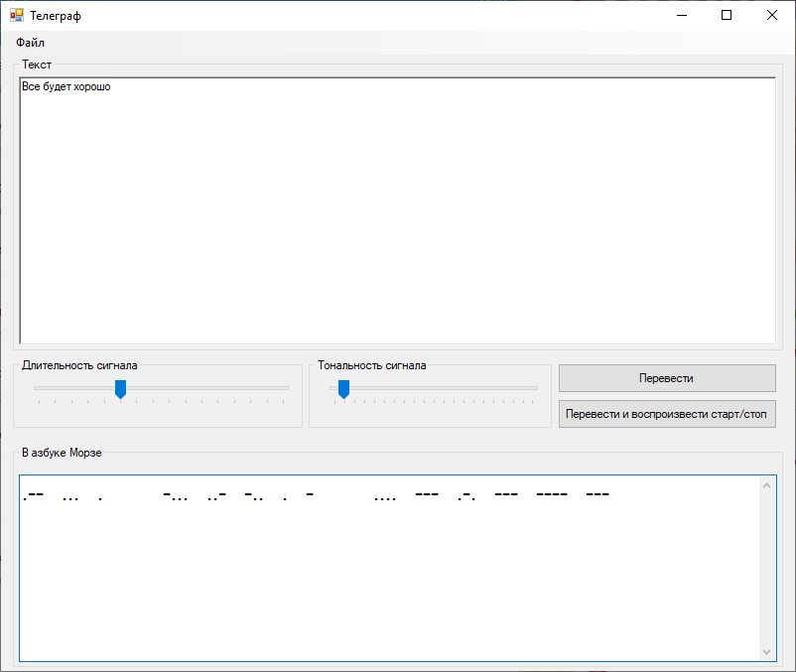Click Перевести и воспроизвести старт/стоп button
The height and width of the screenshot is (672, 796).
(x=667, y=414)
